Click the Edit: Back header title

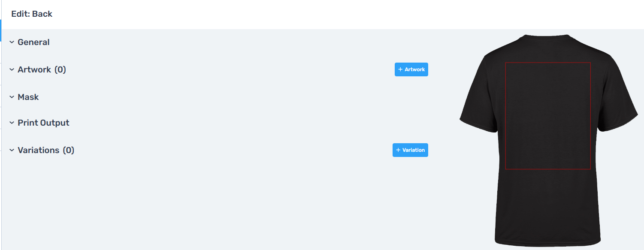[x=32, y=14]
